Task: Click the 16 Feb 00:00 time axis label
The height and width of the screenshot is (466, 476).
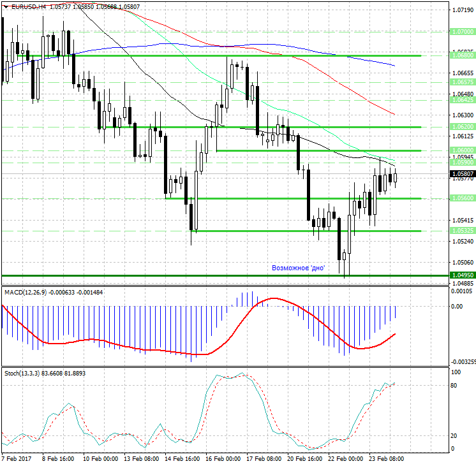Action: click(x=224, y=458)
